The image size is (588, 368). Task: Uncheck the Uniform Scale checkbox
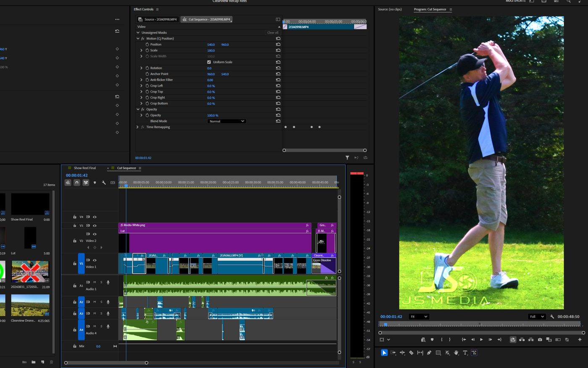click(x=209, y=62)
